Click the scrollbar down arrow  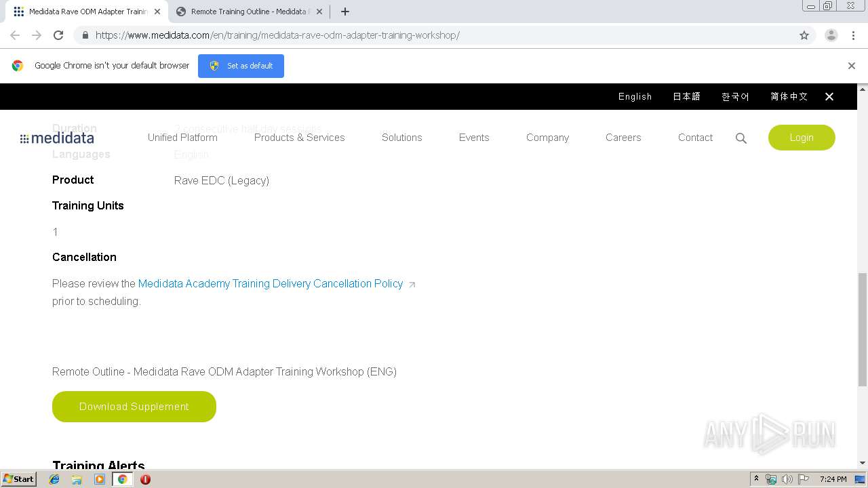[x=863, y=463]
